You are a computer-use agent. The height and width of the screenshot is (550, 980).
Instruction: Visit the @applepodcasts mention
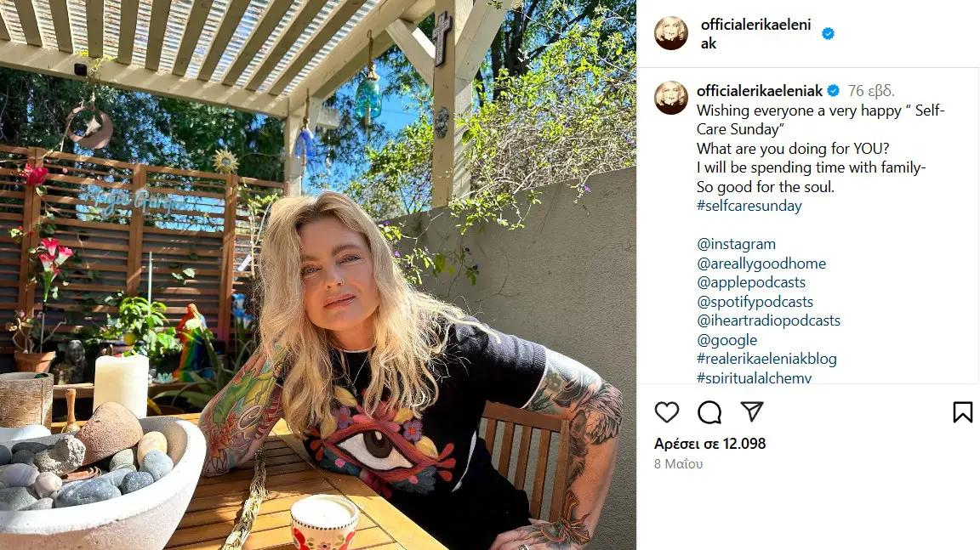tap(750, 282)
